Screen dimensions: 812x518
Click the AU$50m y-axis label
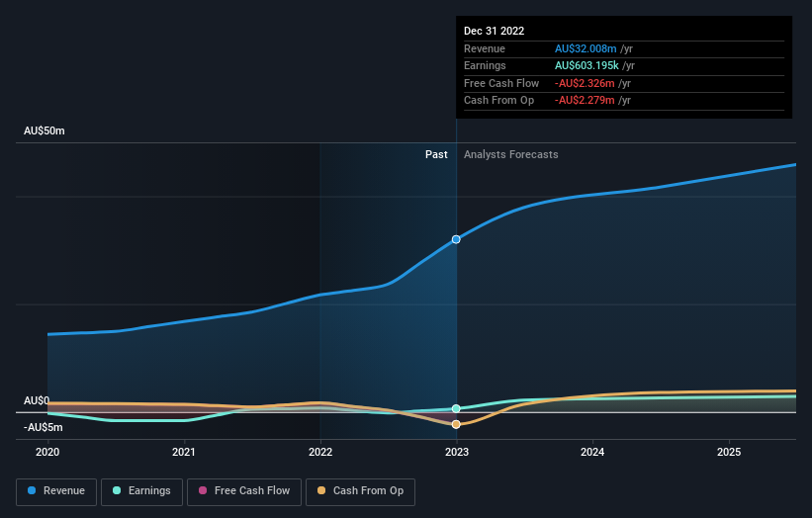point(45,130)
